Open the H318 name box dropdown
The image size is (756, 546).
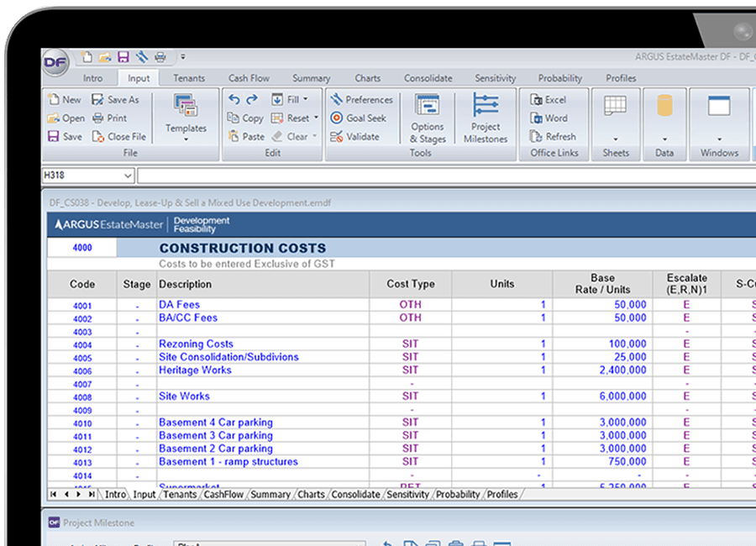(128, 175)
